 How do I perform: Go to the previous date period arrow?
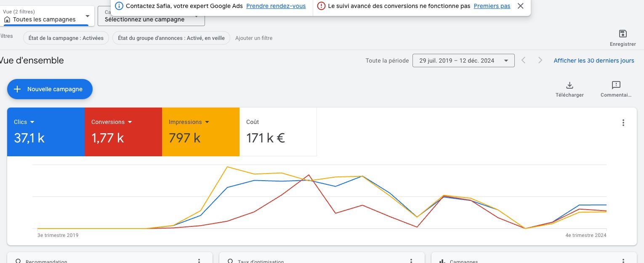coord(524,60)
